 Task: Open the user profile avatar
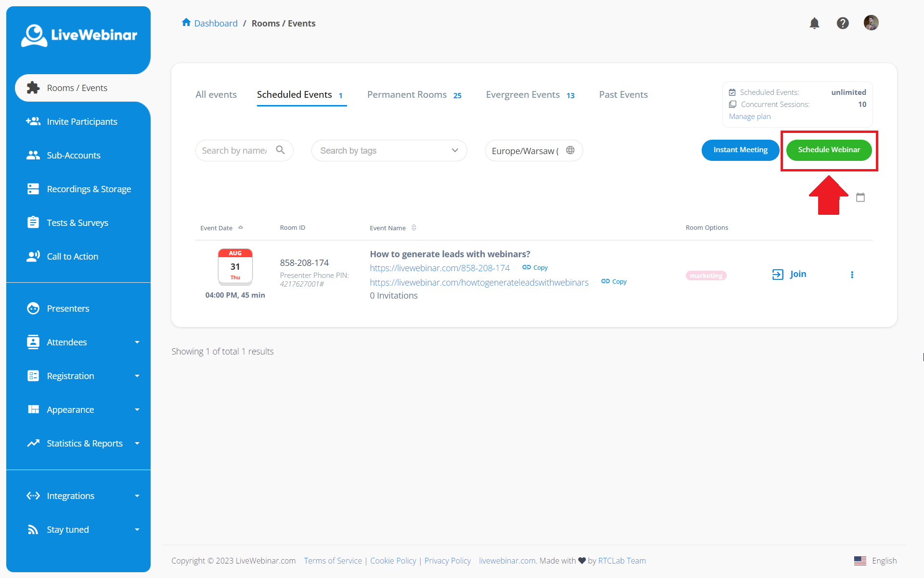871,23
